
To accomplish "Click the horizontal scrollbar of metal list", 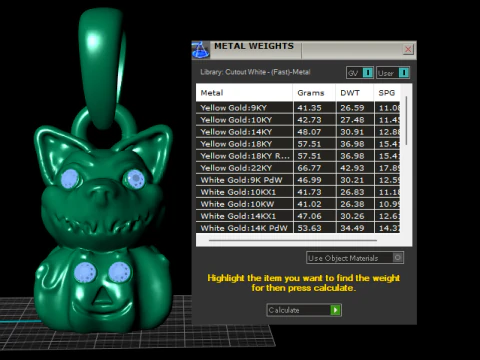I will click(293, 240).
